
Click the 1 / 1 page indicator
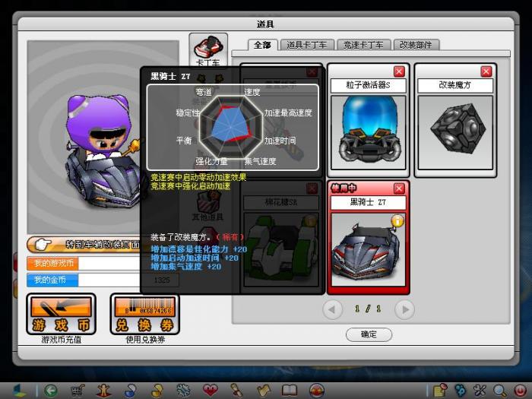pos(368,309)
